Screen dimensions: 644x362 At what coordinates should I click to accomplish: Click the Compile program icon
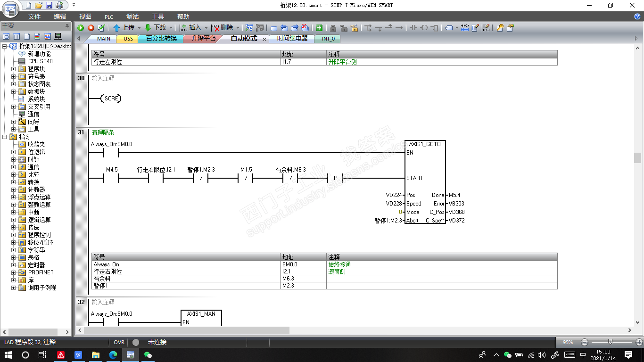click(x=101, y=28)
